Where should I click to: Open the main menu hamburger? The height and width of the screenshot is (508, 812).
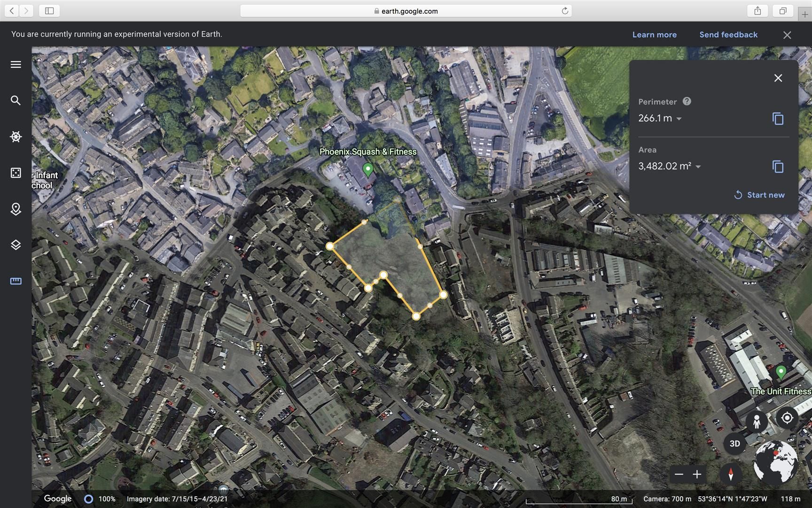[x=16, y=64]
